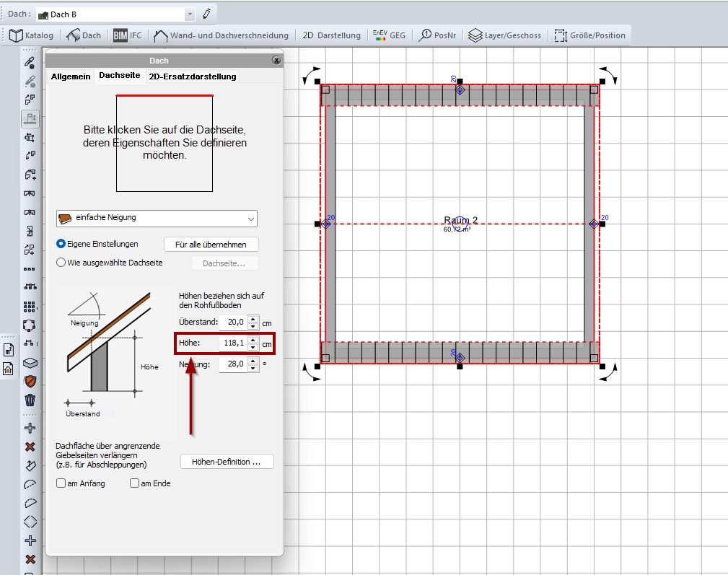Open Wand- und Dachverschneidung tool
Viewport: 728px width, 575px height.
coord(222,35)
